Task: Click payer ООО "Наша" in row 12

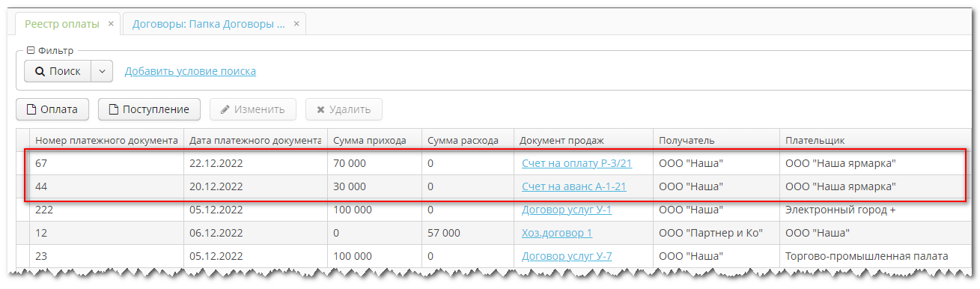Action: (876, 233)
